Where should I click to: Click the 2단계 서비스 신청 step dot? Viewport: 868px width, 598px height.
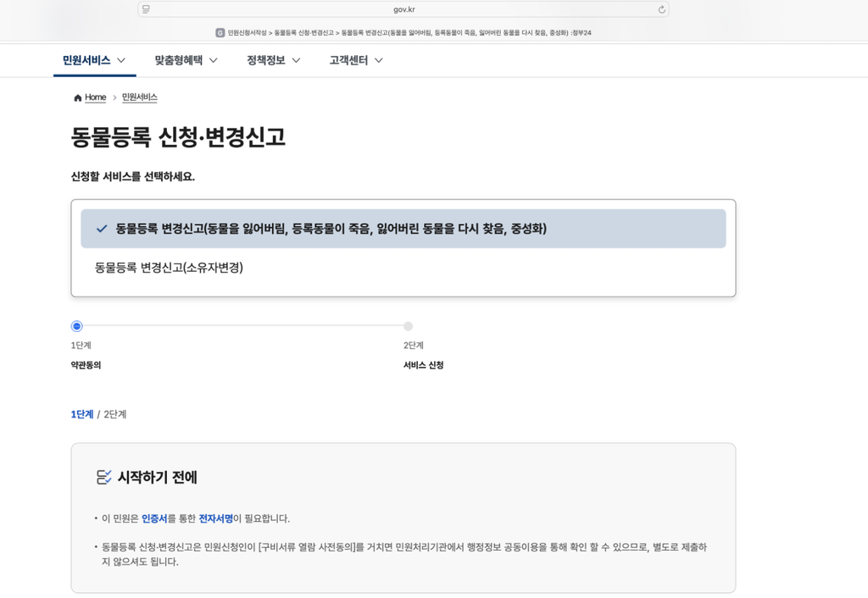coord(408,326)
